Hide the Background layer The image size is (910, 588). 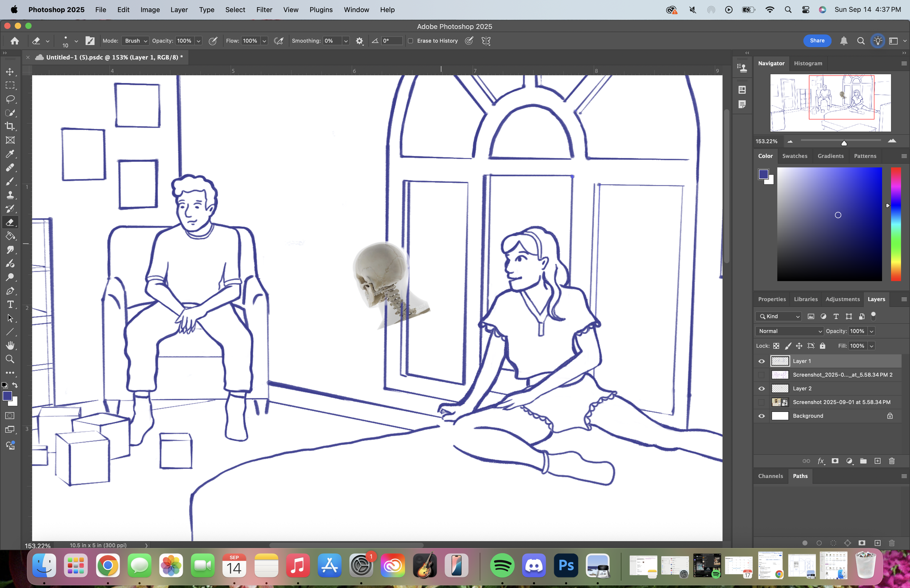click(761, 416)
